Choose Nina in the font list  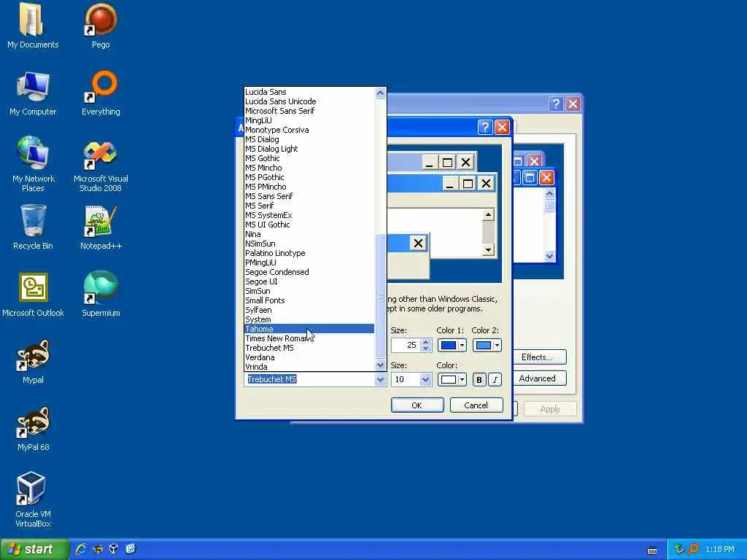pyautogui.click(x=309, y=234)
